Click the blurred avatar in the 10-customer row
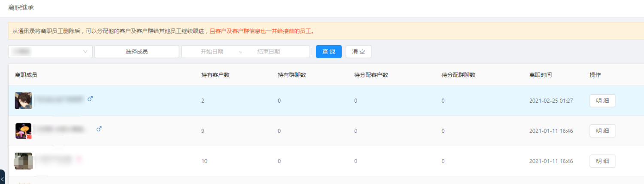644x184 pixels. point(23,161)
